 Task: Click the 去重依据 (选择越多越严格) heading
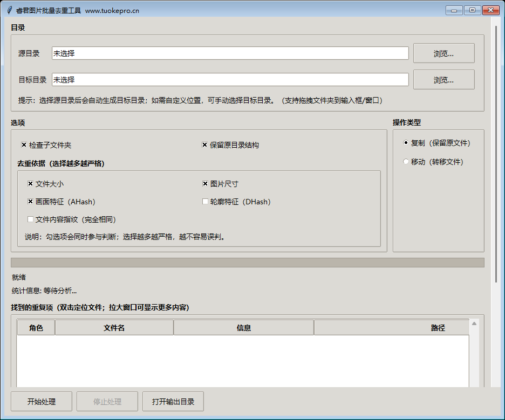coord(61,163)
